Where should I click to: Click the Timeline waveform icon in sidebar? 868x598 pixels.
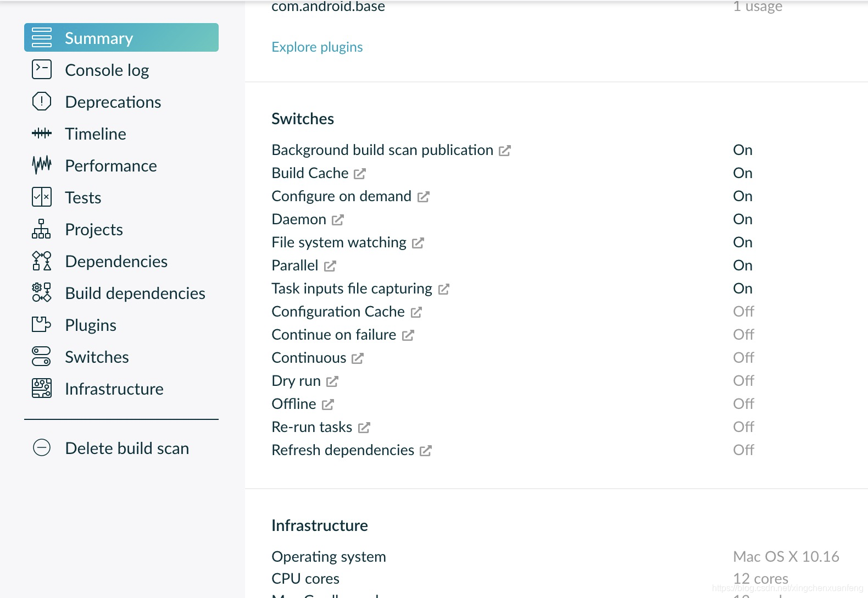[x=42, y=134]
